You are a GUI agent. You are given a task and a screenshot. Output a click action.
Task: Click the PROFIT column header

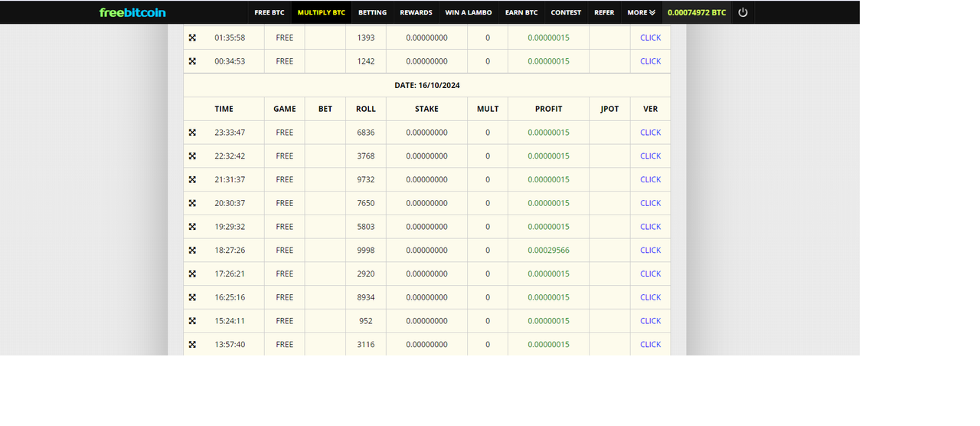coord(549,109)
